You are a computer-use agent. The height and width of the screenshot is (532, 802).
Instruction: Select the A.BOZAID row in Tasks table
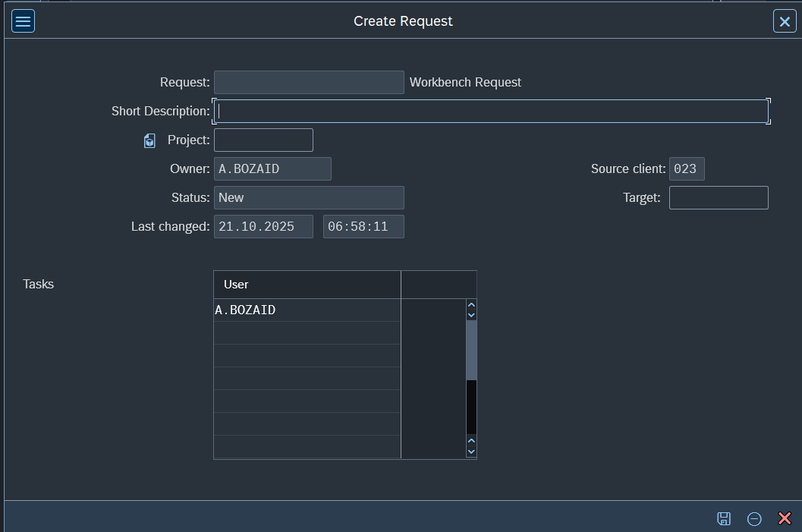(307, 310)
